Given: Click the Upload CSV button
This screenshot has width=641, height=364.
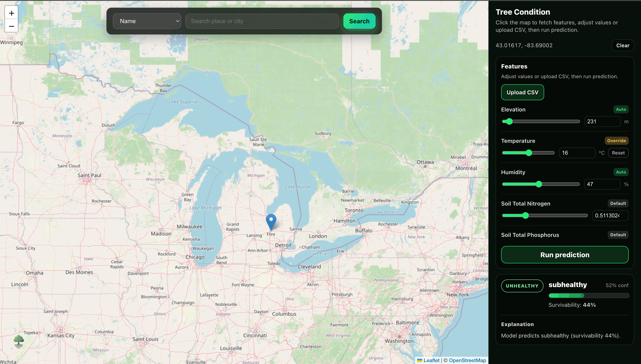Looking at the screenshot, I should pyautogui.click(x=522, y=92).
